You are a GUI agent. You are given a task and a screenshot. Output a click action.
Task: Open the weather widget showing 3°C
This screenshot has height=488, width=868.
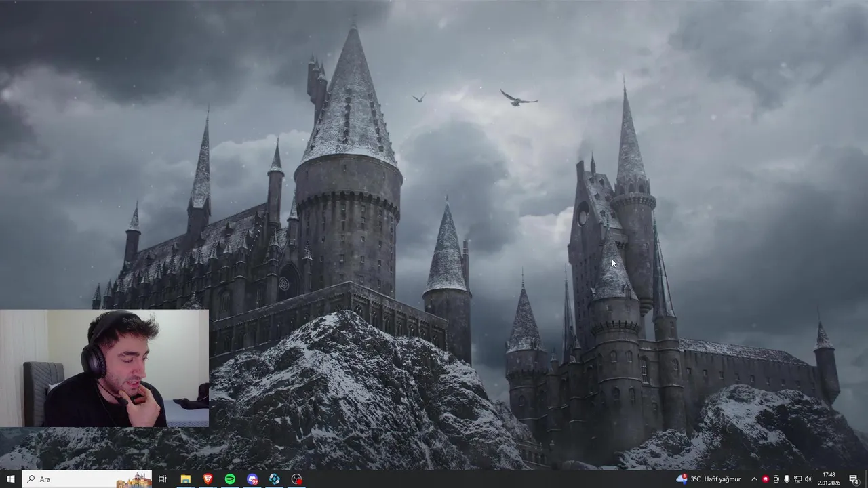pos(709,479)
